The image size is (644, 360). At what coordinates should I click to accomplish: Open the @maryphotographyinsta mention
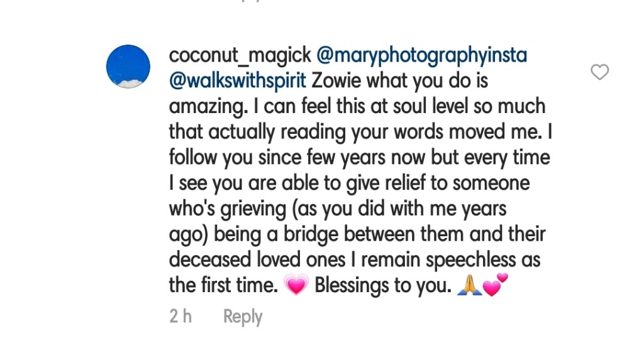tap(421, 56)
